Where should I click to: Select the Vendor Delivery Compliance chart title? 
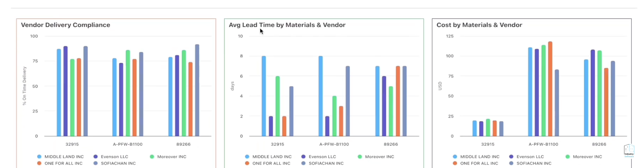66,25
